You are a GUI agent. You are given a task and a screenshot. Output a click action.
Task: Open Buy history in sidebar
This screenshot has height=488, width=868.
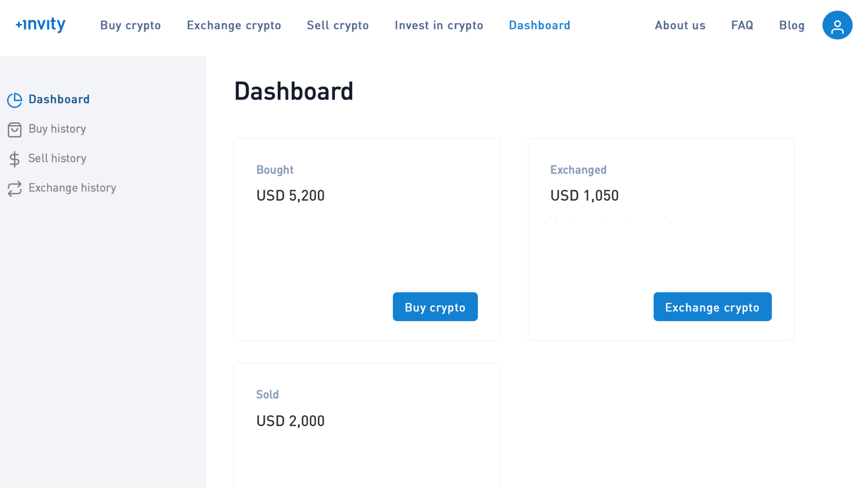point(57,129)
